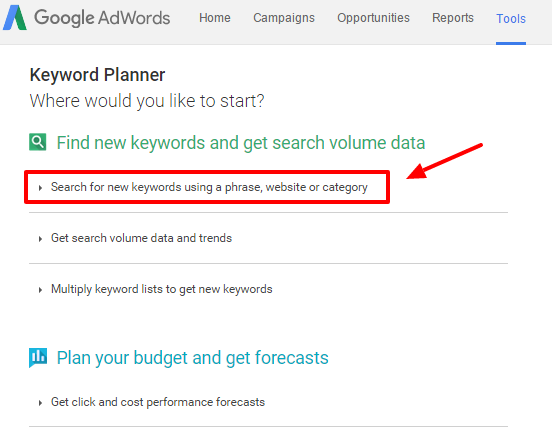
Task: Open Multiply keyword lists to get new keywords
Action: [x=162, y=289]
